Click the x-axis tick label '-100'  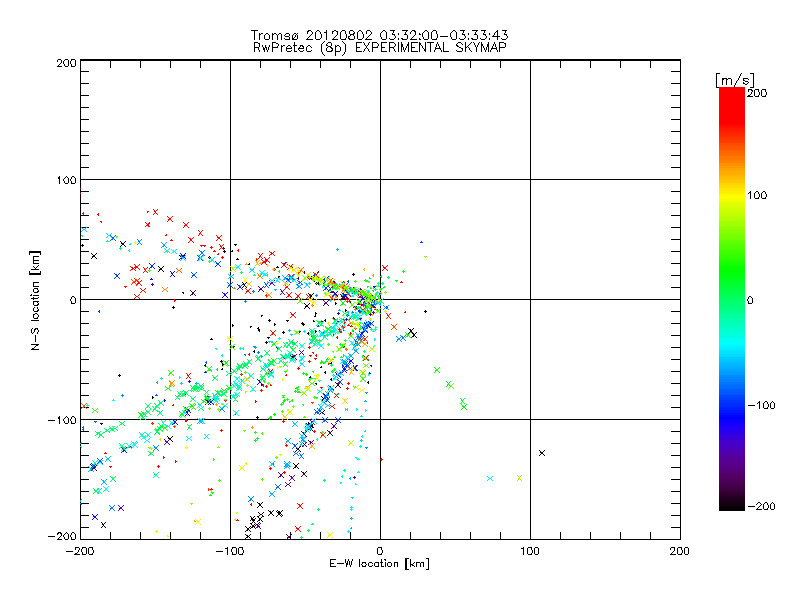click(230, 552)
